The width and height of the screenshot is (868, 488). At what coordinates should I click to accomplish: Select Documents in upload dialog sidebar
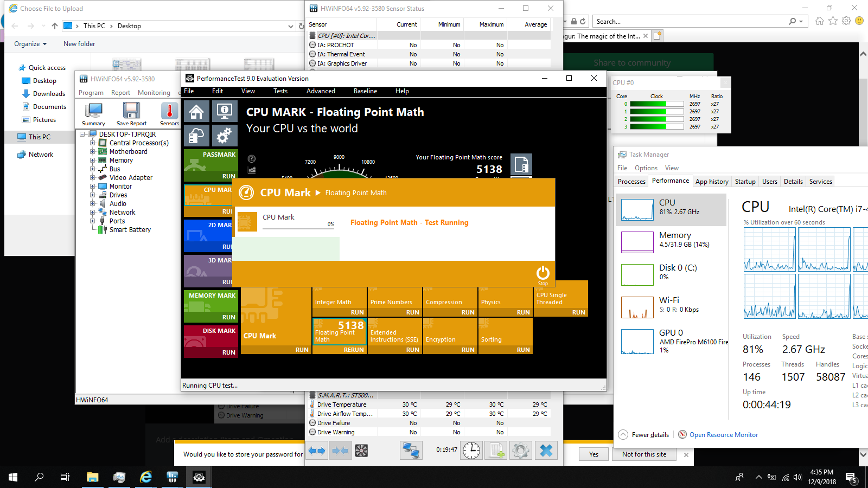tap(49, 107)
